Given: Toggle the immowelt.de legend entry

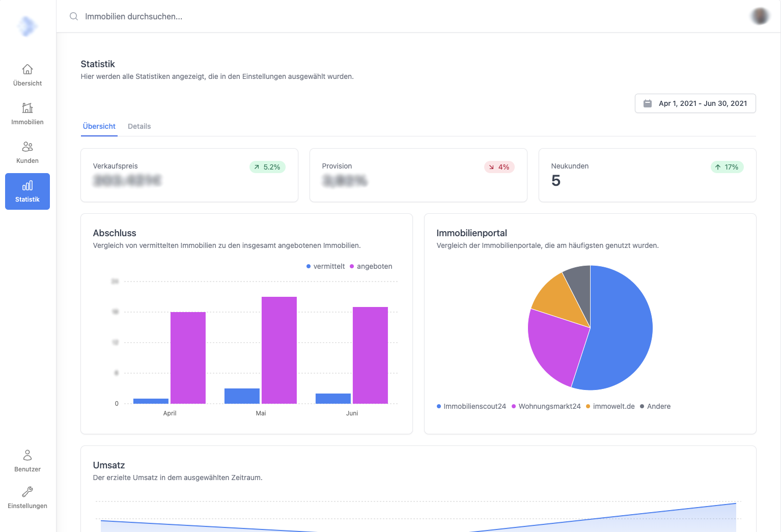Looking at the screenshot, I should [610, 406].
